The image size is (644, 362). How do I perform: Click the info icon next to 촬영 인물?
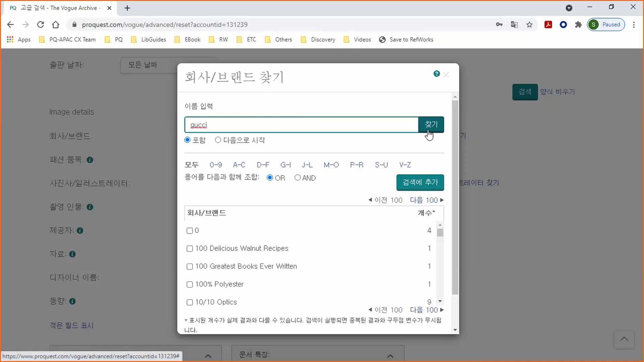click(90, 207)
